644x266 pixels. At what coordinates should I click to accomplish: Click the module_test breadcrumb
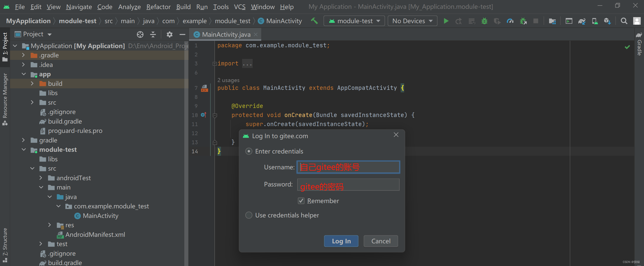pos(233,21)
